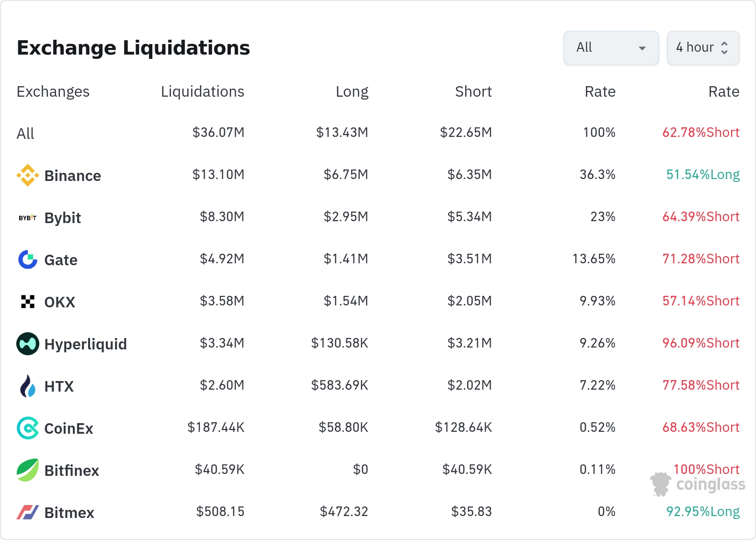Click the Hyperliquid logo icon

pos(27,344)
